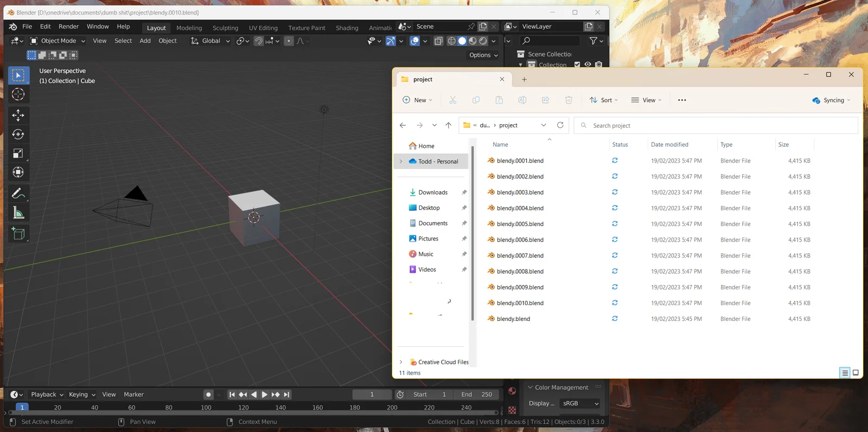Click the New button in File Explorer
Screen dimensions: 868x432
417,100
